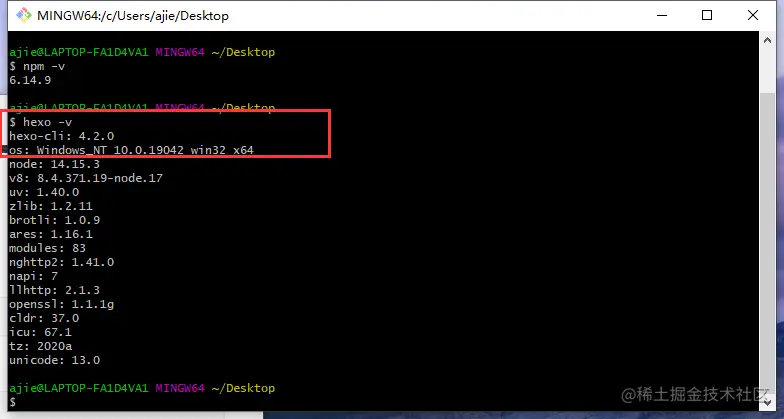Viewport: 784px width, 419px height.
Task: Click the '$ npm -v' command line
Action: (37, 66)
